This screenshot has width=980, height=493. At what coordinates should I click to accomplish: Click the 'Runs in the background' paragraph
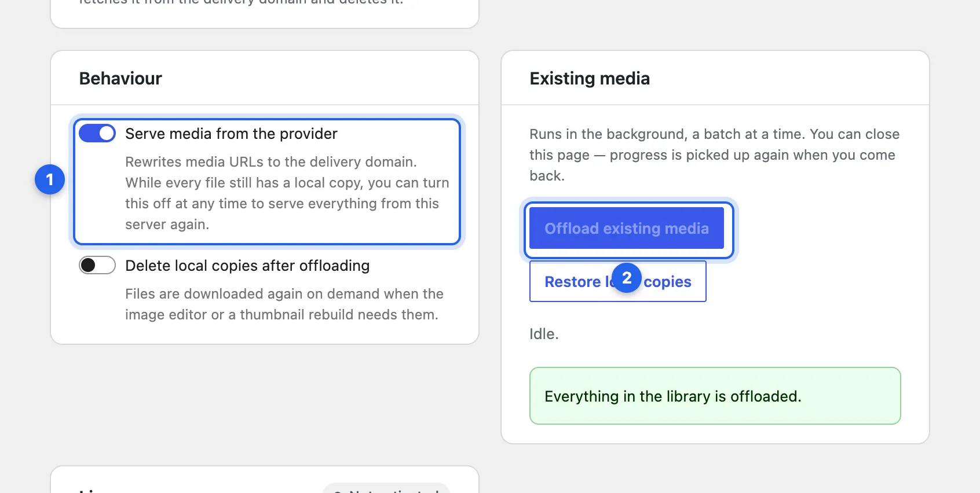[x=714, y=155]
